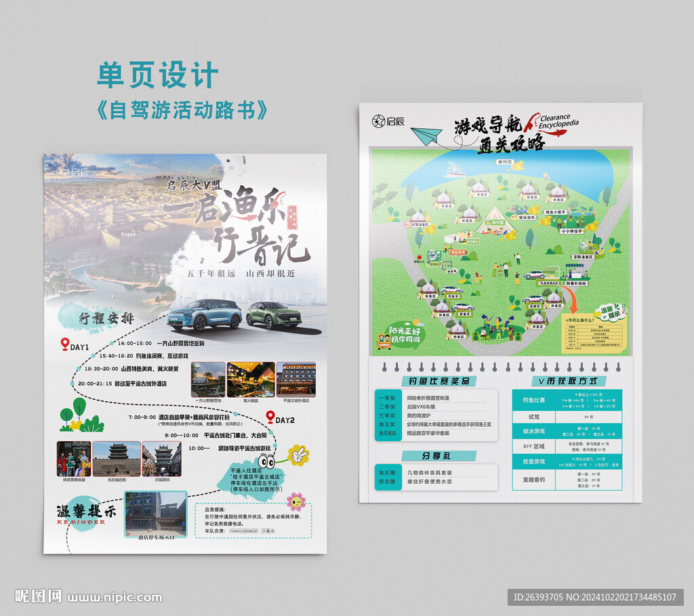Click the DIY 区域 cell in V币 table
Screen dimensions: 694x616
pos(534,446)
